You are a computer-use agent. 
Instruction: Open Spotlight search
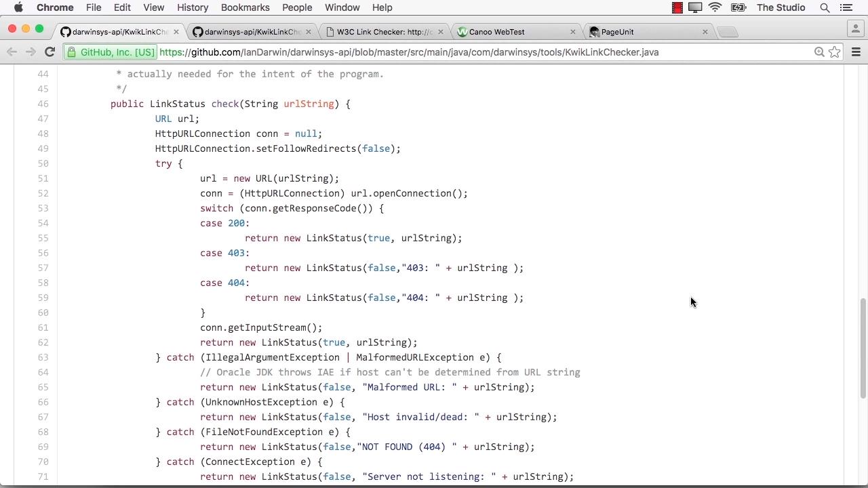pos(825,7)
